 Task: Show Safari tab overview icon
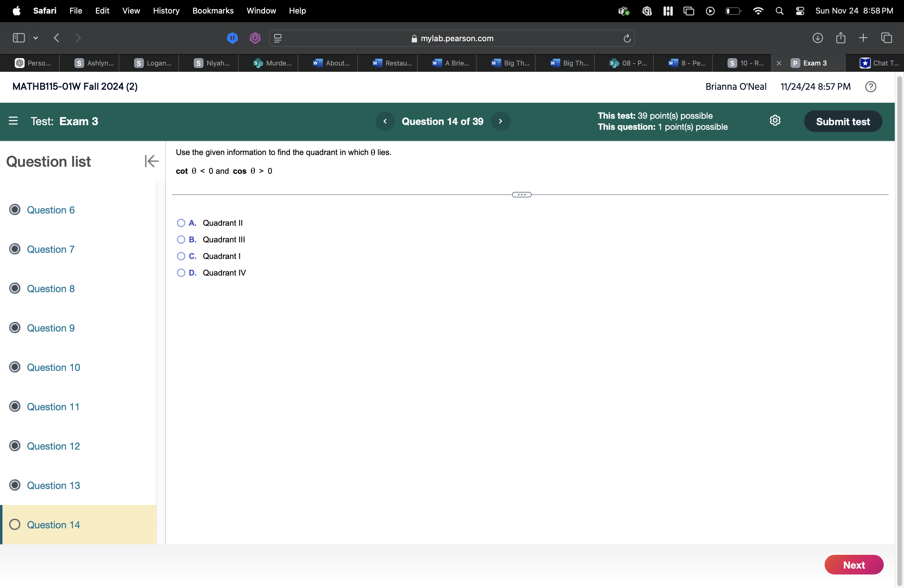pyautogui.click(x=886, y=38)
